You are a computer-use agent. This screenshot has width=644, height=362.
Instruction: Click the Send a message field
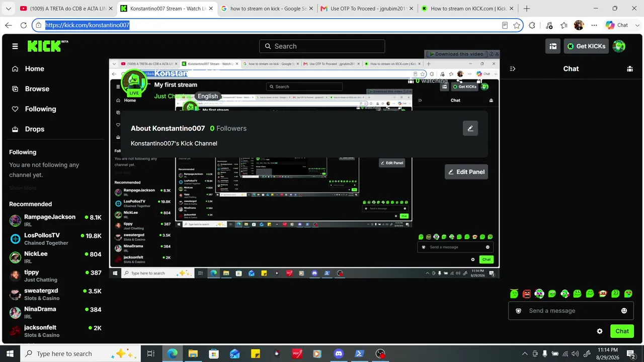click(572, 311)
